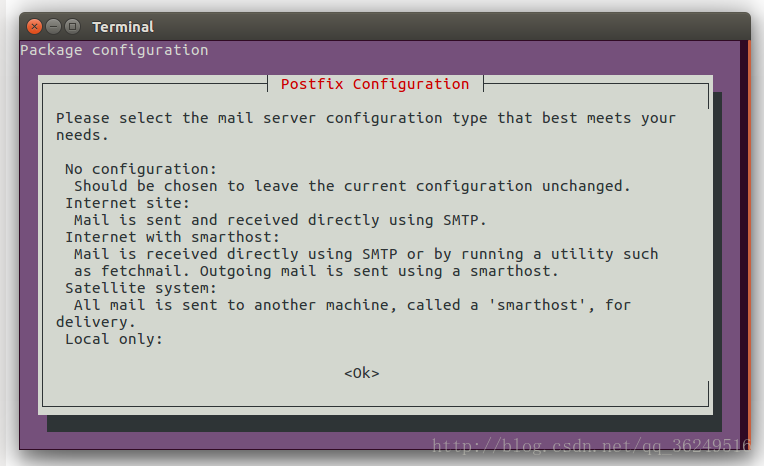
Task: Select the 'Local only:' heading
Action: point(113,339)
